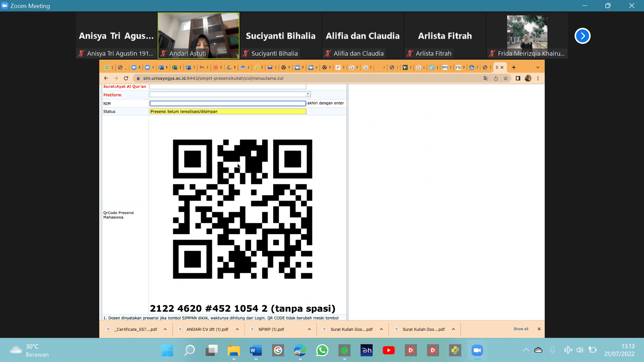Open Microsoft Edge from taskbar
The height and width of the screenshot is (362, 644).
click(x=300, y=350)
